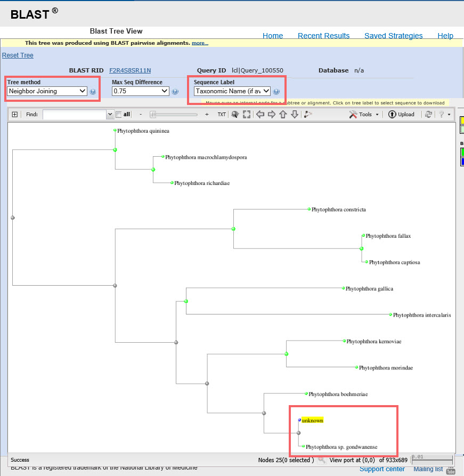Click the yellow legend swatch at right edge

[x=462, y=120]
